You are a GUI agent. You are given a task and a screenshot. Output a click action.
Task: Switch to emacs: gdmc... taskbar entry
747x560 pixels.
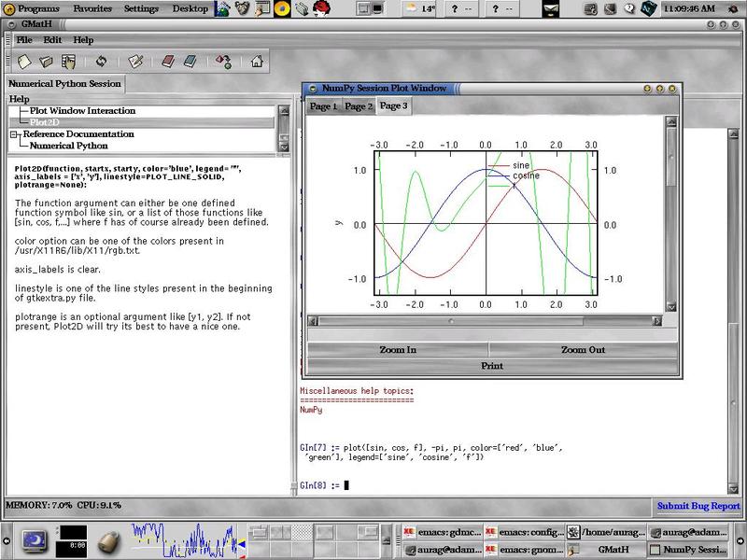(x=442, y=532)
